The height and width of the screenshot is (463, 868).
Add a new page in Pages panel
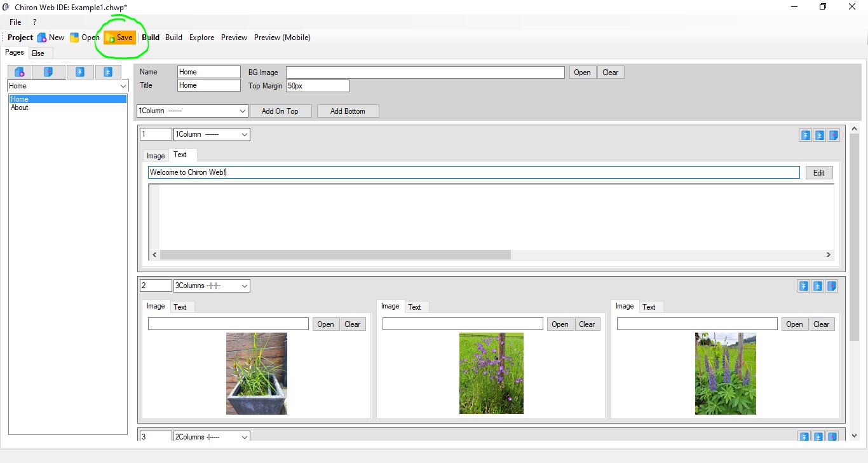19,72
